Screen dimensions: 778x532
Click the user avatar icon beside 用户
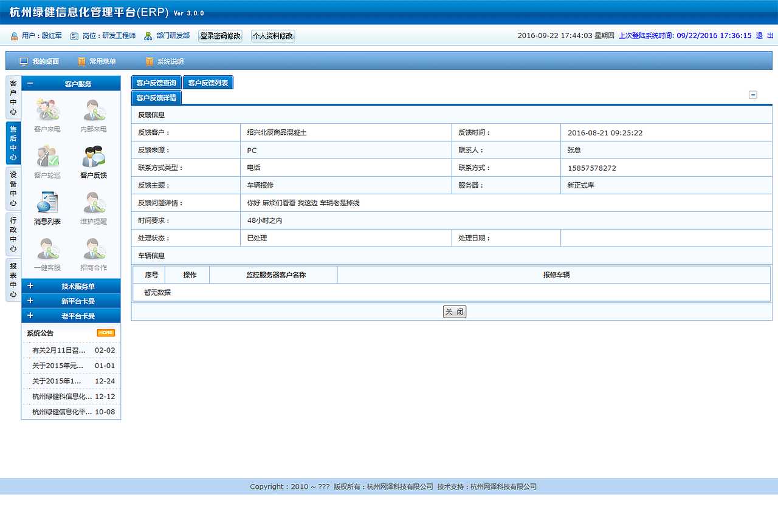click(14, 36)
